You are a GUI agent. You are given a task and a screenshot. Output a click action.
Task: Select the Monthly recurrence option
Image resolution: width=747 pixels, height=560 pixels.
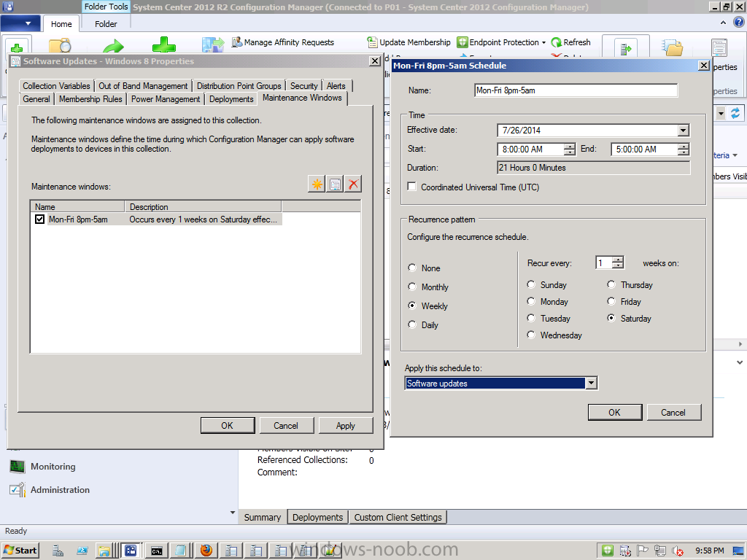[x=412, y=287]
